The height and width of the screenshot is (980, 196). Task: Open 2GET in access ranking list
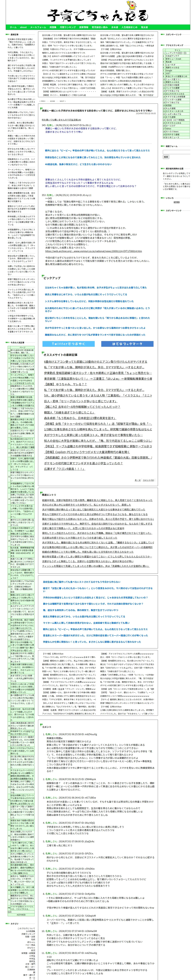click(168, 73)
